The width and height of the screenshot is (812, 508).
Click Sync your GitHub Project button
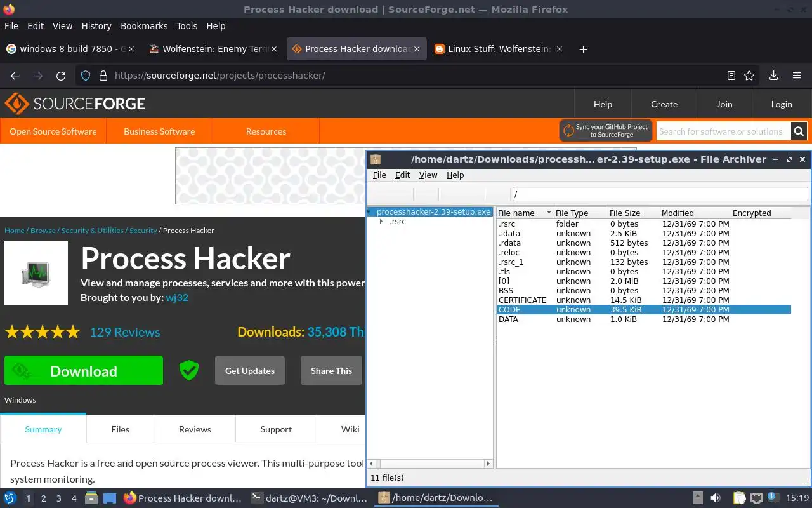coord(606,130)
